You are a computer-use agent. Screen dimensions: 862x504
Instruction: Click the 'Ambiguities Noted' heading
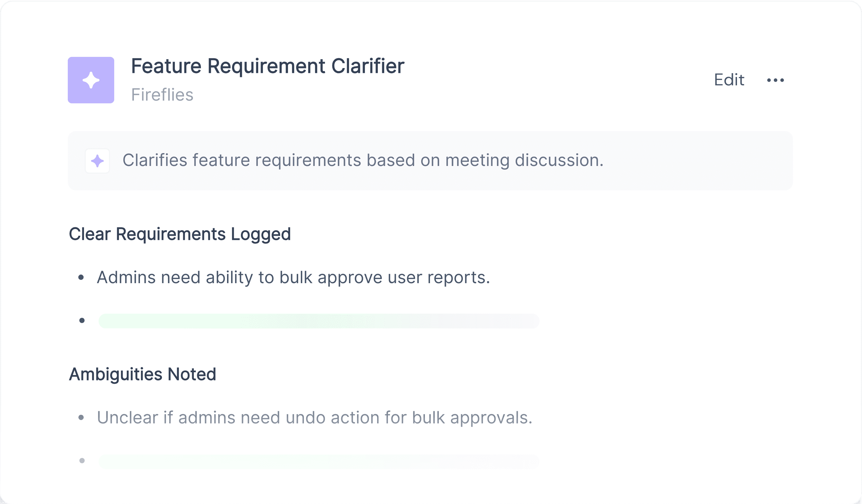(142, 374)
